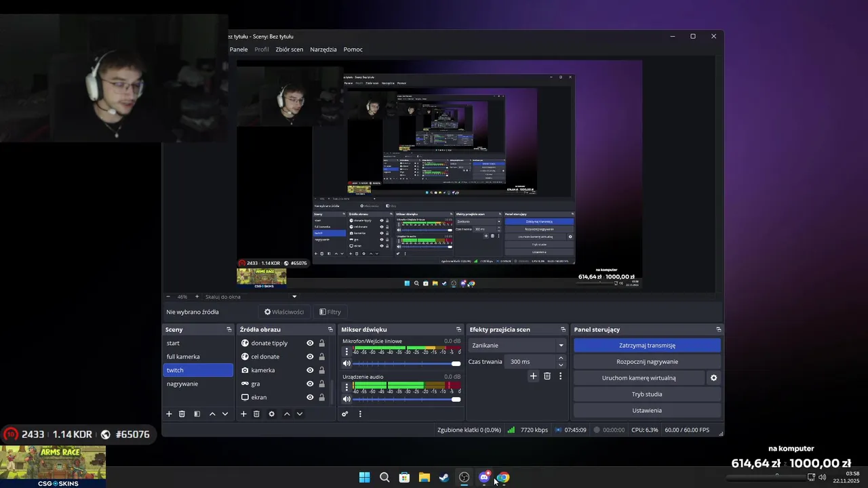This screenshot has width=868, height=488.
Task: Add a new scene with plus icon in Sceny
Action: 169,414
